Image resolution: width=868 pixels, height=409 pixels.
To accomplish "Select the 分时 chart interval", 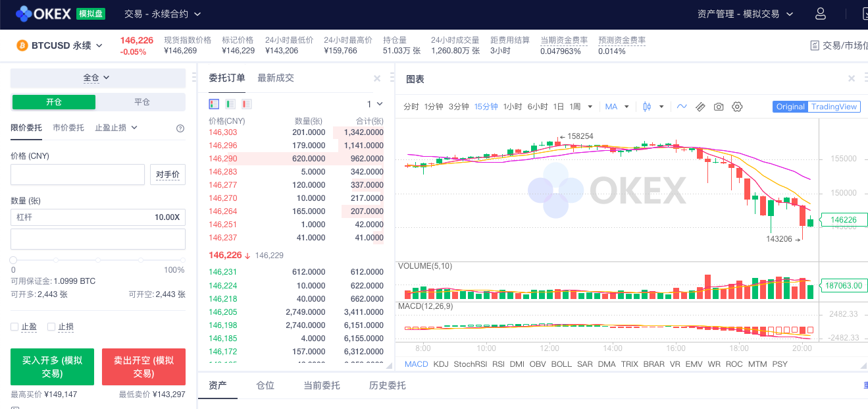I will coord(411,107).
